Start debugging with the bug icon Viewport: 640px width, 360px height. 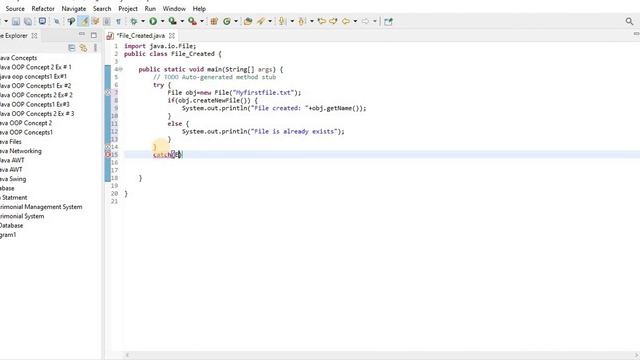tap(133, 21)
